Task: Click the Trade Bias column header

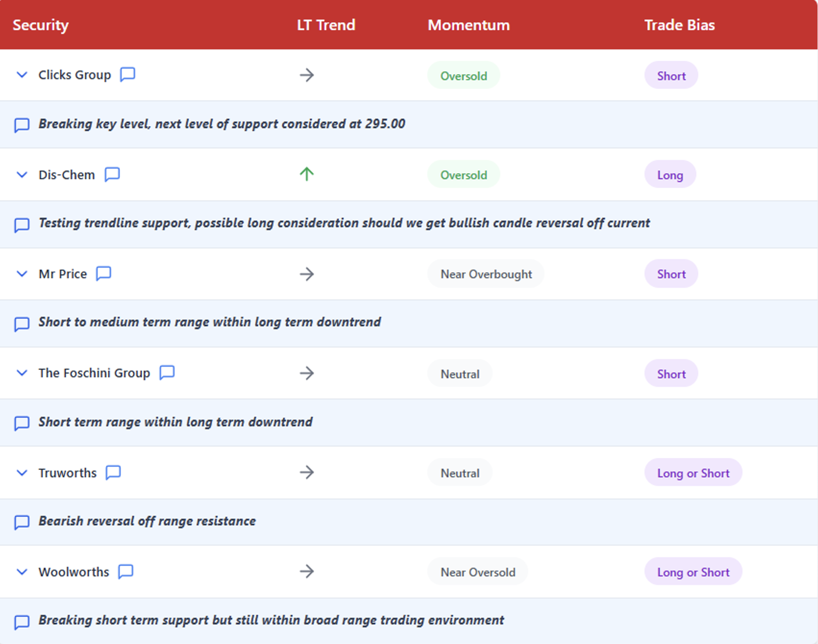Action: (x=679, y=25)
